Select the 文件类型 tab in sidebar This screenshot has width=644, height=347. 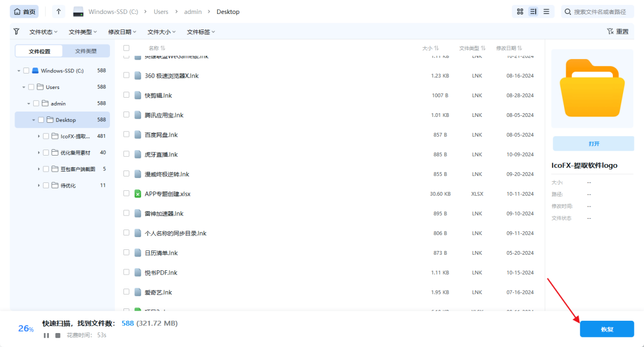86,51
